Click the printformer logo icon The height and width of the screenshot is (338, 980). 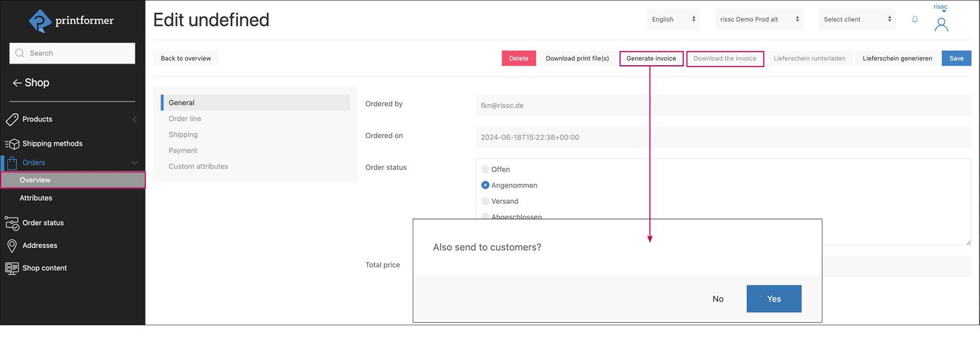[40, 21]
